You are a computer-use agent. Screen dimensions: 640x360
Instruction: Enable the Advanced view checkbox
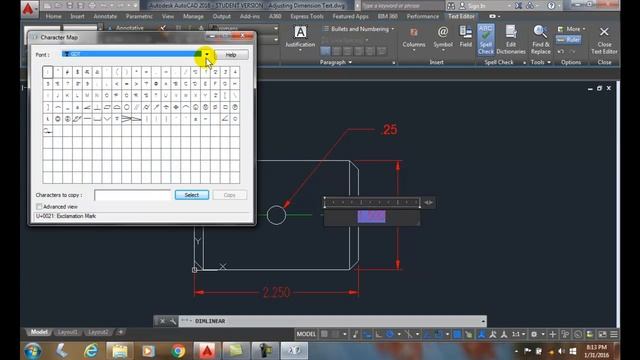pos(39,207)
